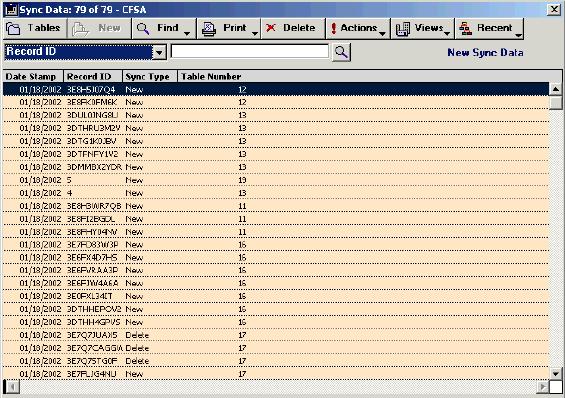The height and width of the screenshot is (398, 565).
Task: Expand the Find dropdown arrow
Action: pyautogui.click(x=187, y=33)
